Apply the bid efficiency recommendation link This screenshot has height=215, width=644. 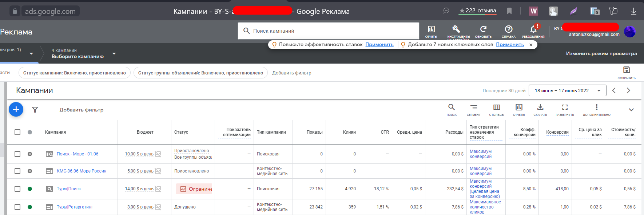coord(379,44)
